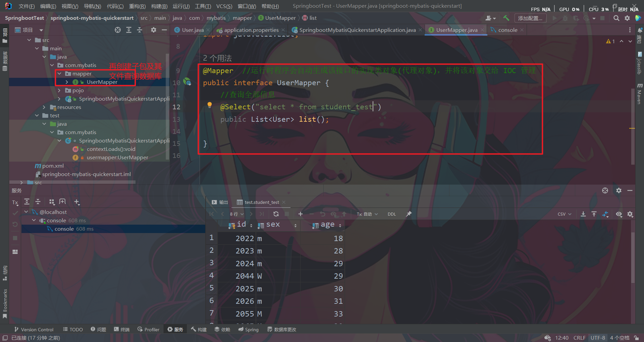Collapse the @localhost service node
This screenshot has height=342, width=644.
[26, 212]
